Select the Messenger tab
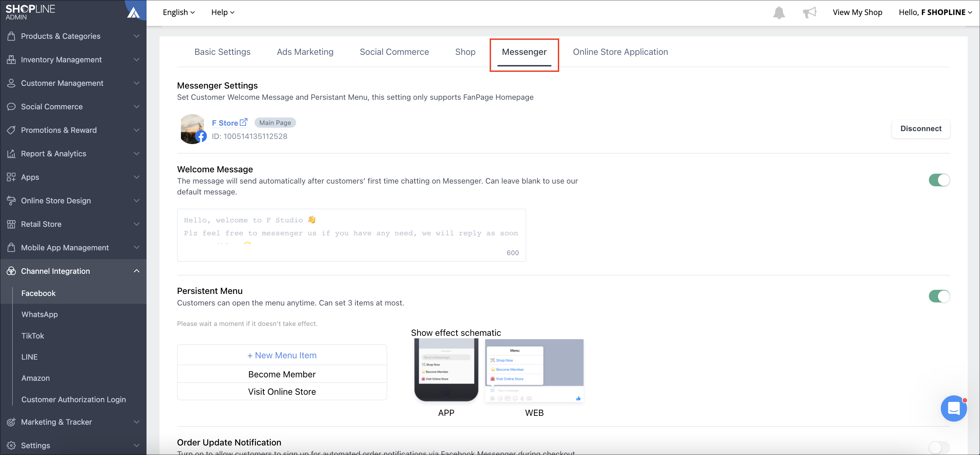This screenshot has width=980, height=455. (524, 52)
